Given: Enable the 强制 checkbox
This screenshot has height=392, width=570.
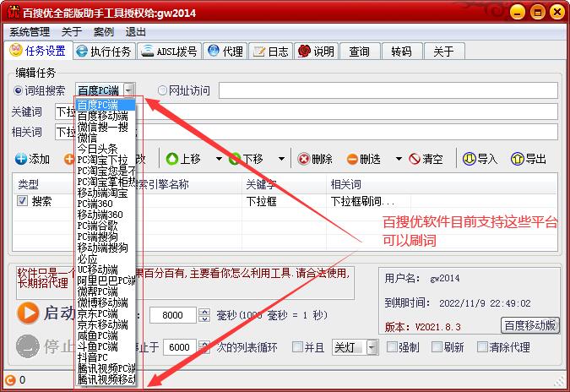Looking at the screenshot, I should (392, 346).
